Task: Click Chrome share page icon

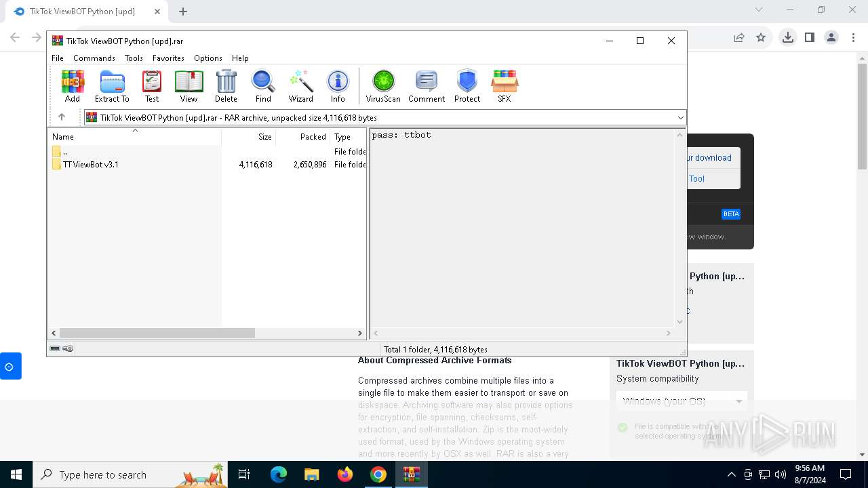Action: click(739, 37)
